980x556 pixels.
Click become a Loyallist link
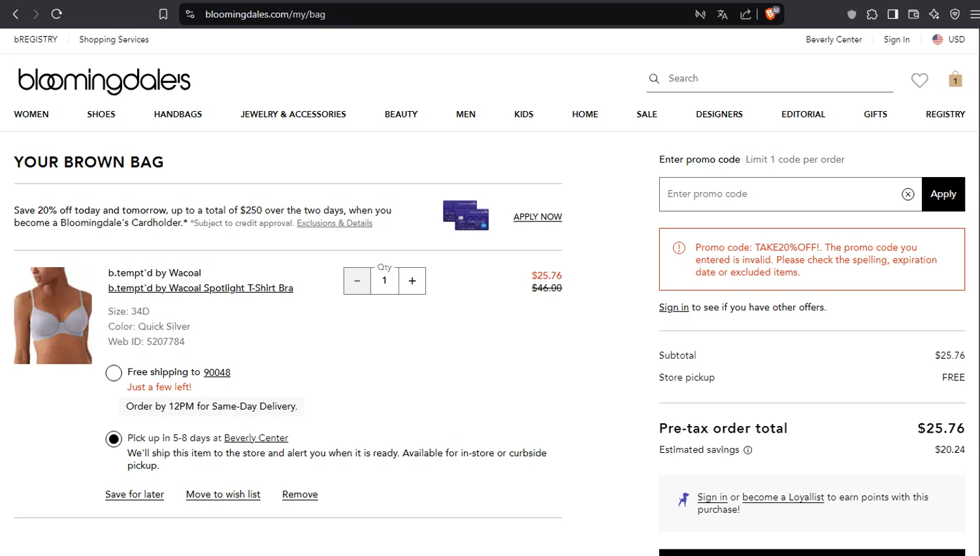pyautogui.click(x=783, y=497)
